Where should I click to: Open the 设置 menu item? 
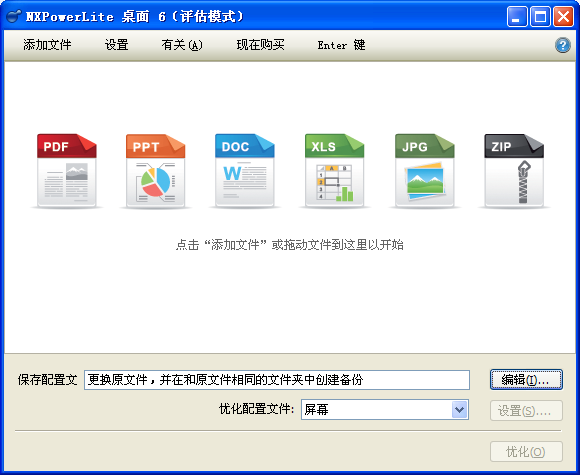[117, 45]
